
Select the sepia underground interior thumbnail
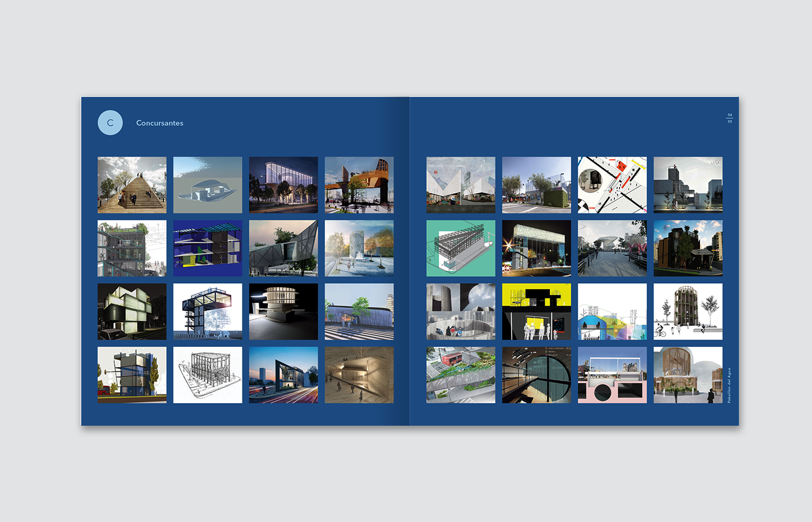pos(359,375)
